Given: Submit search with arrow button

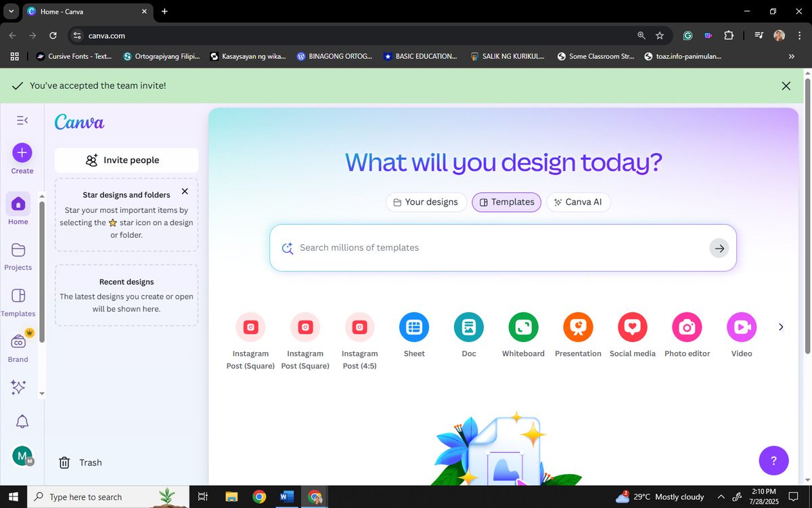Looking at the screenshot, I should (719, 248).
